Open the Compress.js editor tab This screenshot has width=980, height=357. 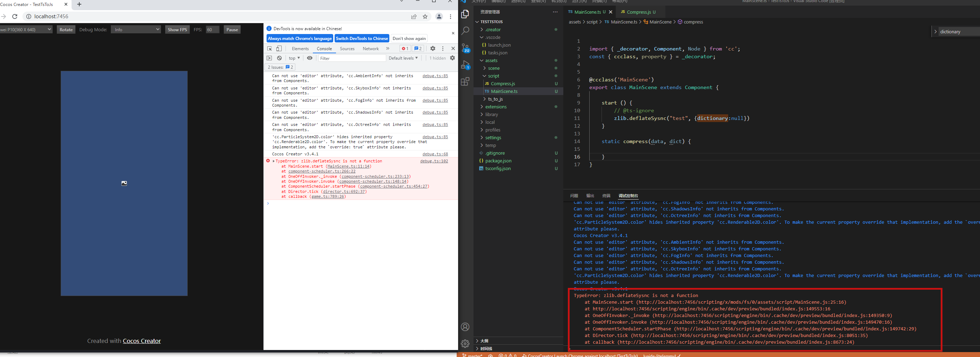pos(638,12)
